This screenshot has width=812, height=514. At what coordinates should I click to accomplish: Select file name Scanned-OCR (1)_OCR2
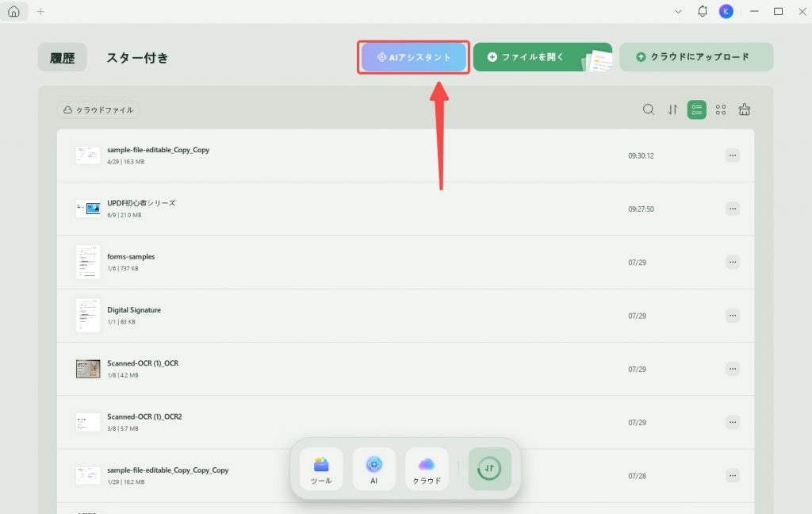[144, 416]
